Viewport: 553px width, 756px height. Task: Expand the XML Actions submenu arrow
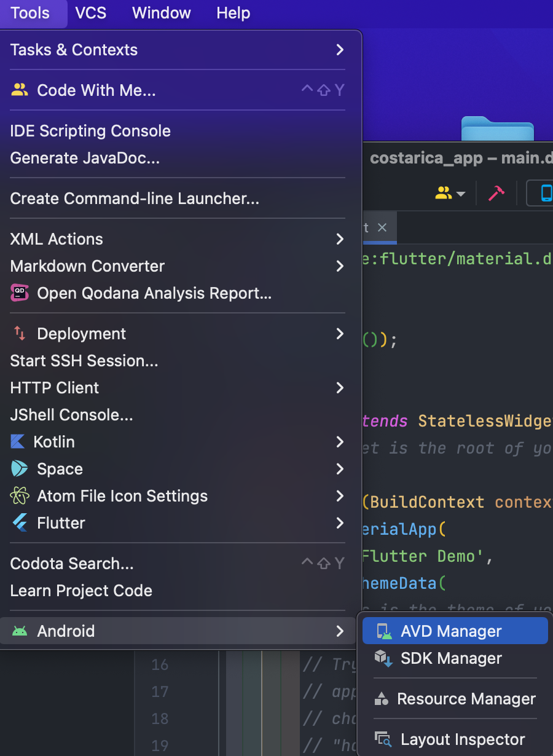pyautogui.click(x=340, y=239)
